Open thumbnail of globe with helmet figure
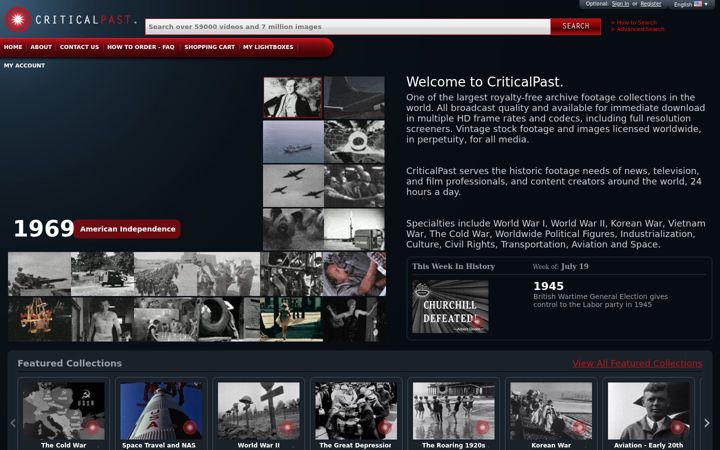The image size is (720, 450). (354, 141)
